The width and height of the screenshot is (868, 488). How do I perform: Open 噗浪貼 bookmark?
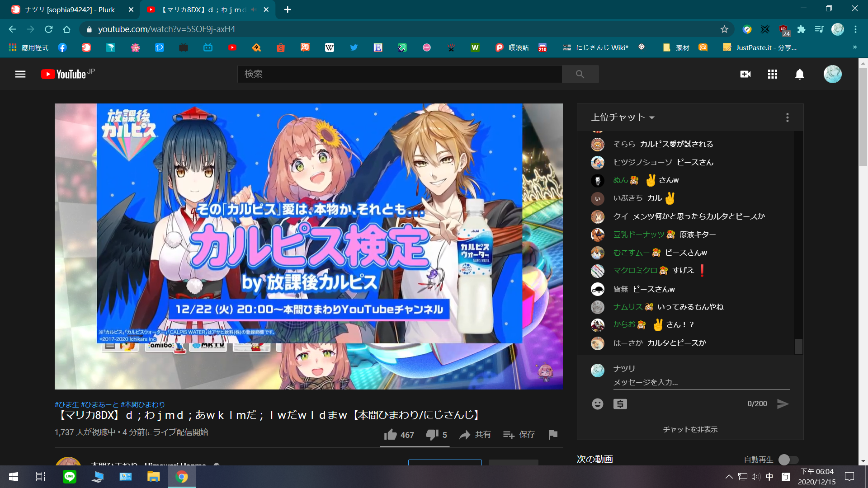coord(512,47)
